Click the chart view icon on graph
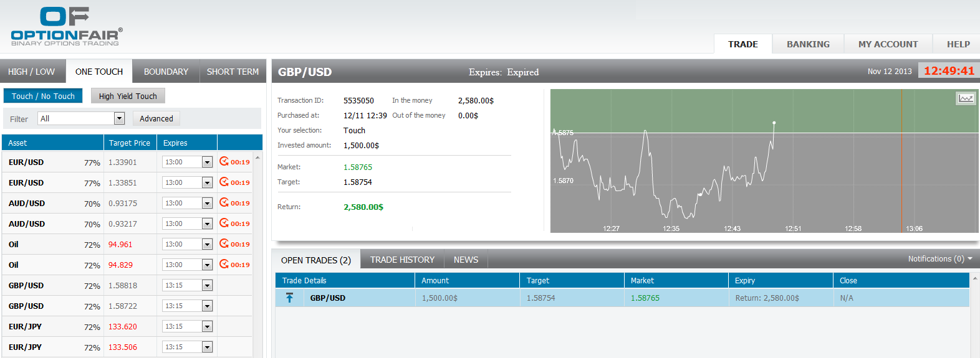Screen dimensions: 980x358 coord(966,98)
